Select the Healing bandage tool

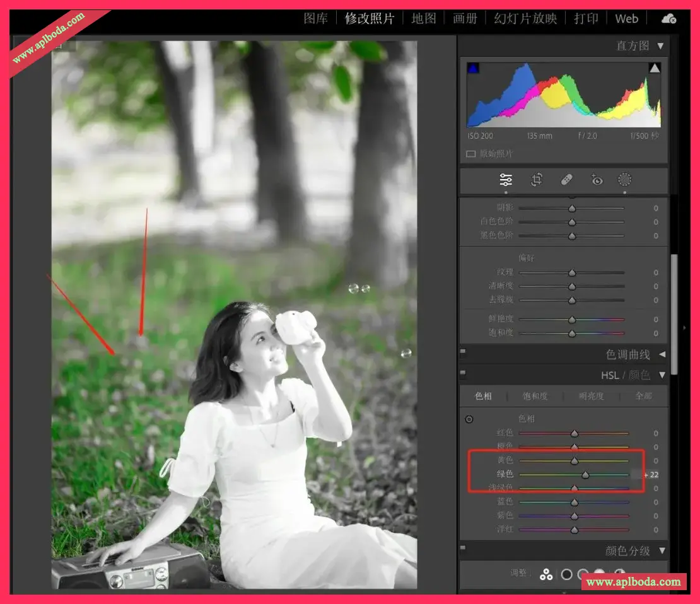(566, 180)
